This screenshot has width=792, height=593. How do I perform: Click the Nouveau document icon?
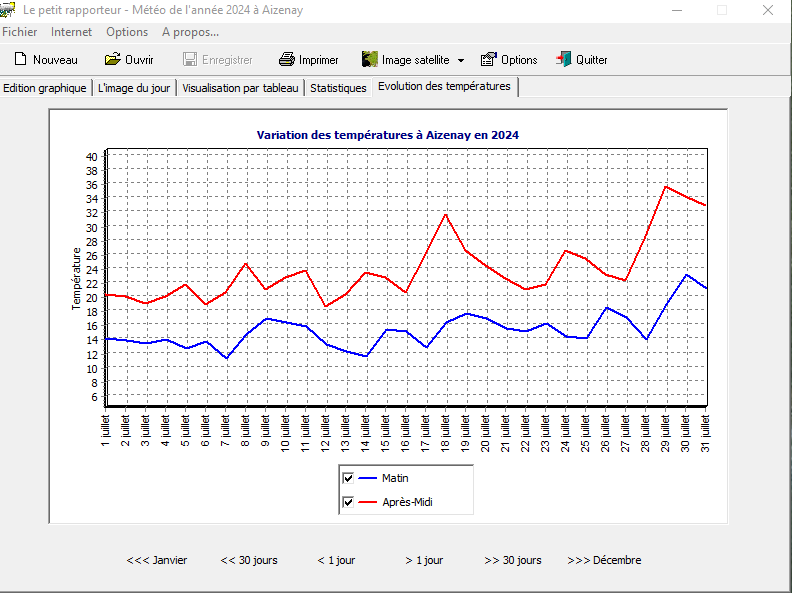pos(19,60)
